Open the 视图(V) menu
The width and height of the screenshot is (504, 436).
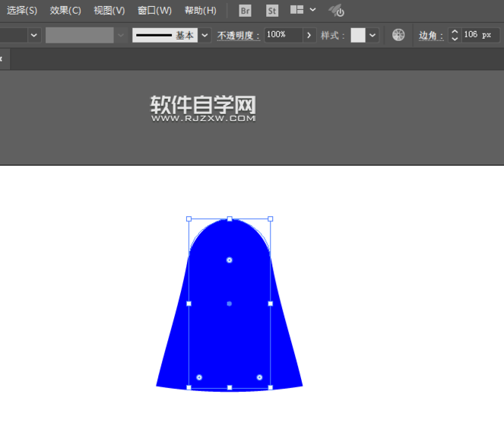pyautogui.click(x=109, y=11)
